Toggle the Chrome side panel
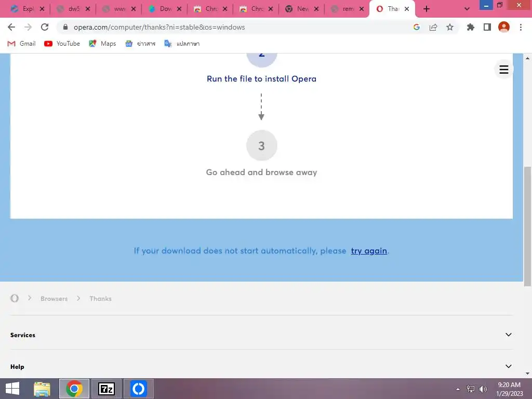Image resolution: width=532 pixels, height=399 pixels. 487,27
